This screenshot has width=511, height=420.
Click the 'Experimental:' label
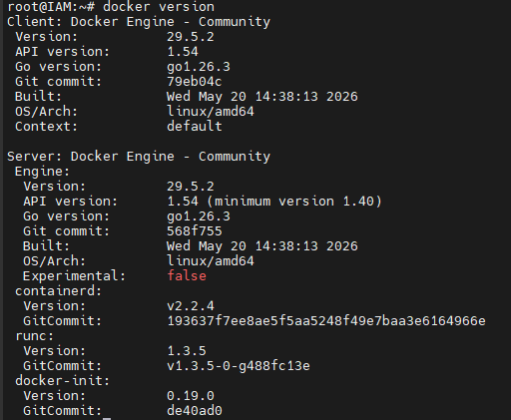[x=74, y=276]
